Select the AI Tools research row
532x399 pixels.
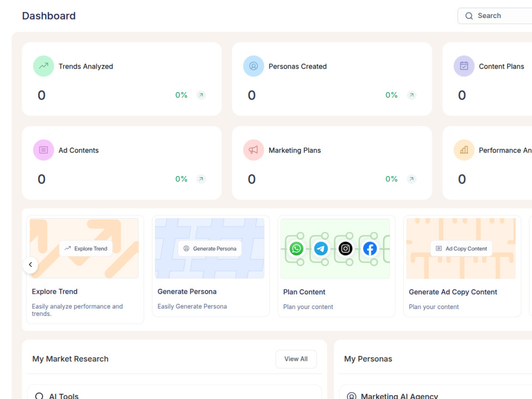(x=174, y=392)
